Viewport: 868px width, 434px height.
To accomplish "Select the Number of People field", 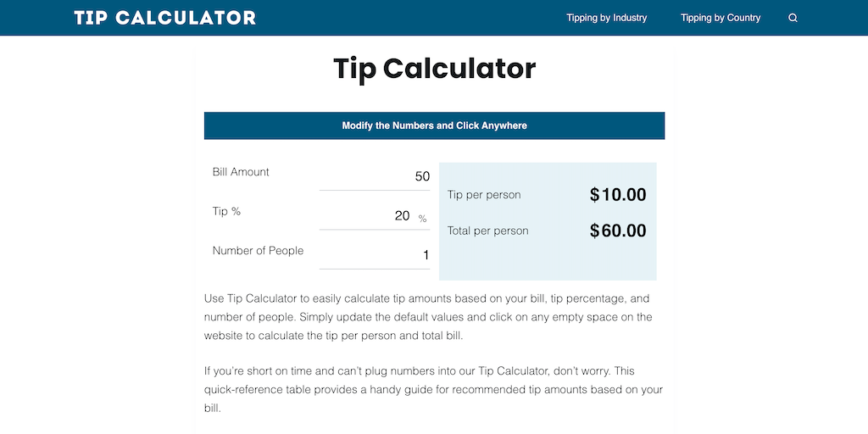I will (x=375, y=255).
